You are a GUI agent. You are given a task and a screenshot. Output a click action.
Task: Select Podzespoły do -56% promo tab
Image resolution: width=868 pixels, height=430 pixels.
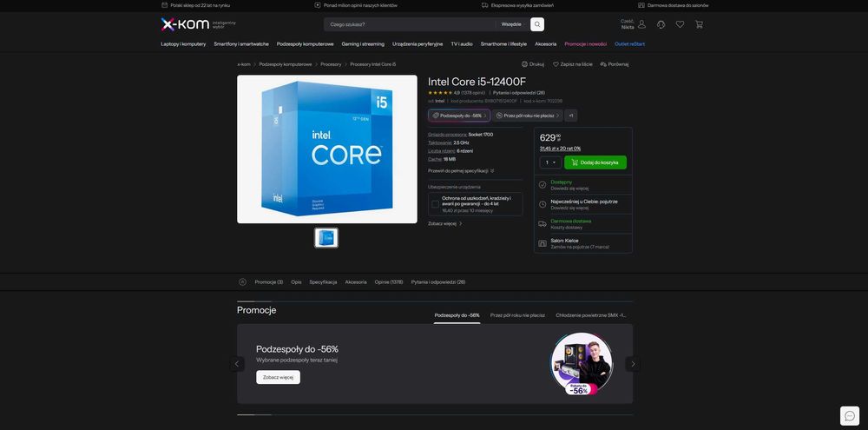point(457,315)
